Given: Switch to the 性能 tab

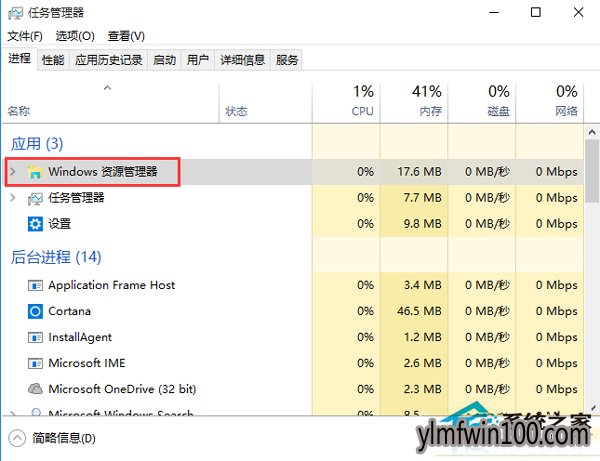Looking at the screenshot, I should pos(53,60).
